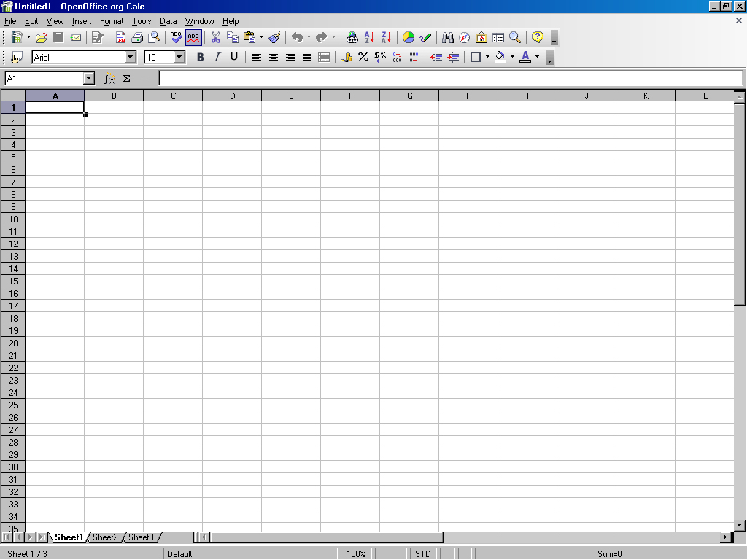The height and width of the screenshot is (560, 747).
Task: Sort ascending with the A-Z icon
Action: 369,38
